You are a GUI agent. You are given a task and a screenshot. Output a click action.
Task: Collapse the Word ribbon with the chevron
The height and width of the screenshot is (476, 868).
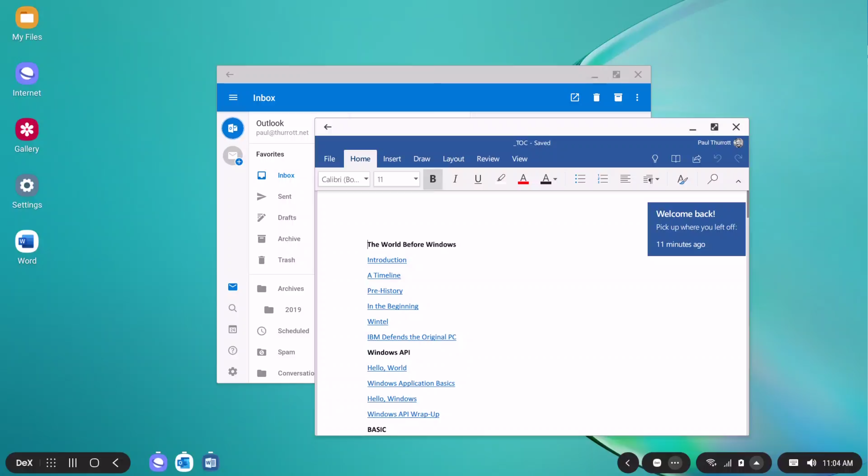click(x=738, y=181)
